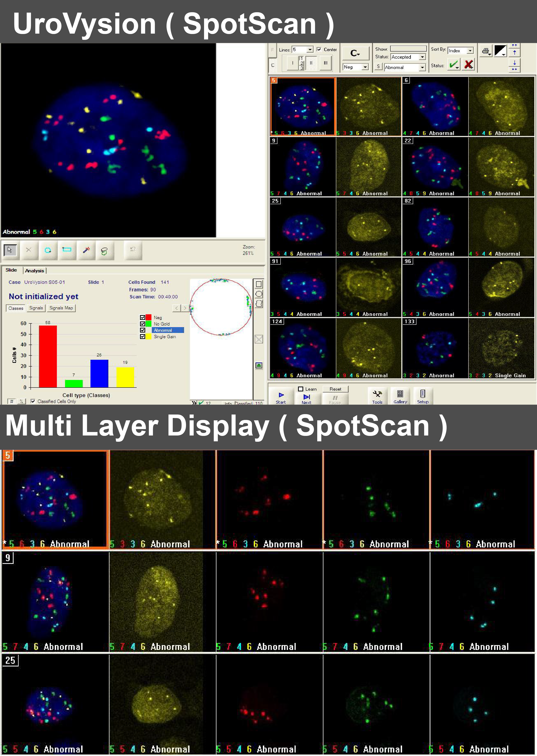Open the print options icon
This screenshot has height=756, width=537.
486,51
